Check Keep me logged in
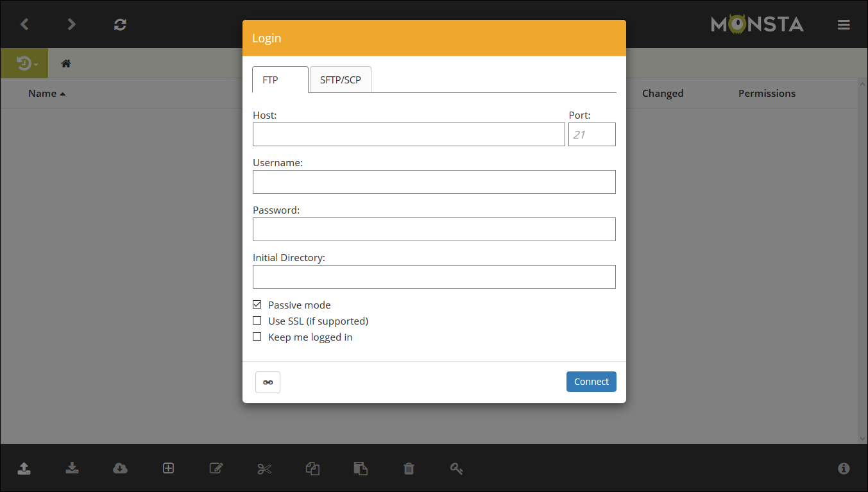Screen dimensions: 868x492 click(x=257, y=337)
